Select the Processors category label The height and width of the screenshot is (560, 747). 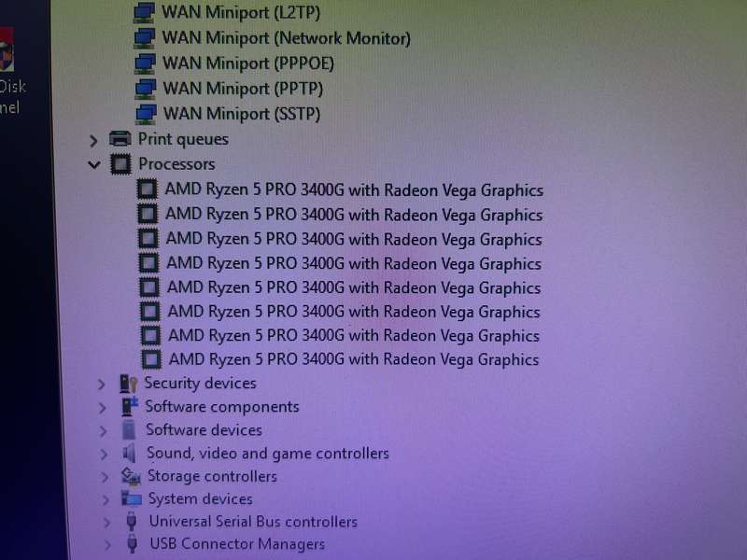[x=176, y=164]
